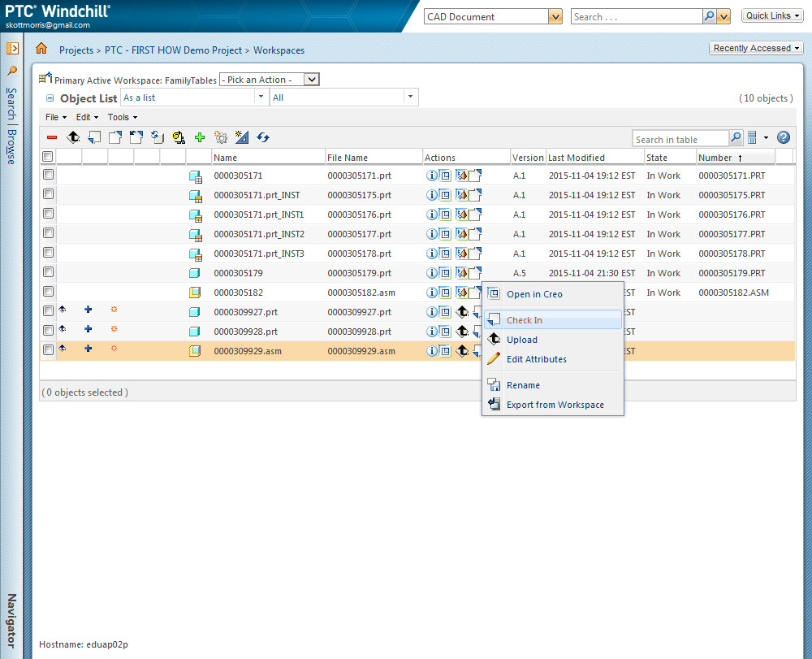The height and width of the screenshot is (659, 812).
Task: Click the new gear part toolbar icon
Action: (221, 137)
